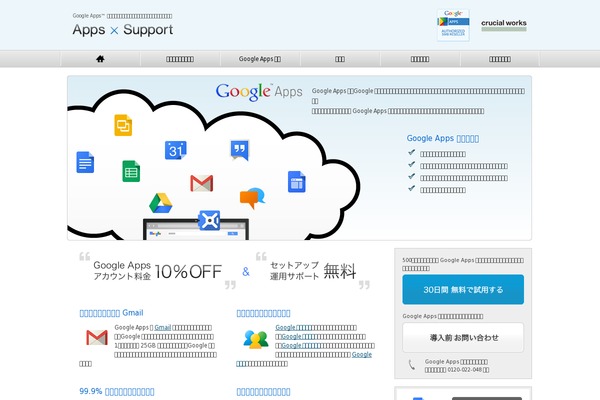Open the crucial works logo link
The image size is (600, 400).
pyautogui.click(x=504, y=25)
